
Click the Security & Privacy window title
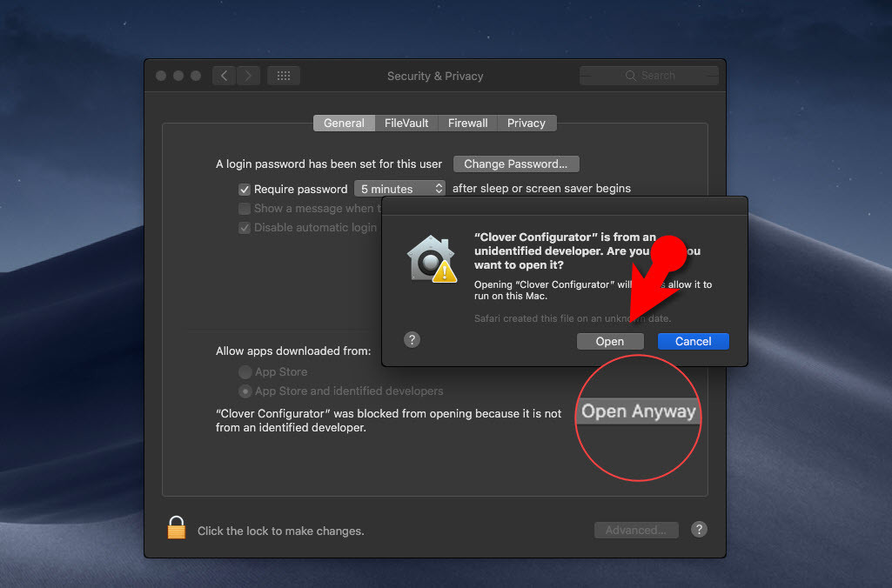[x=435, y=77]
